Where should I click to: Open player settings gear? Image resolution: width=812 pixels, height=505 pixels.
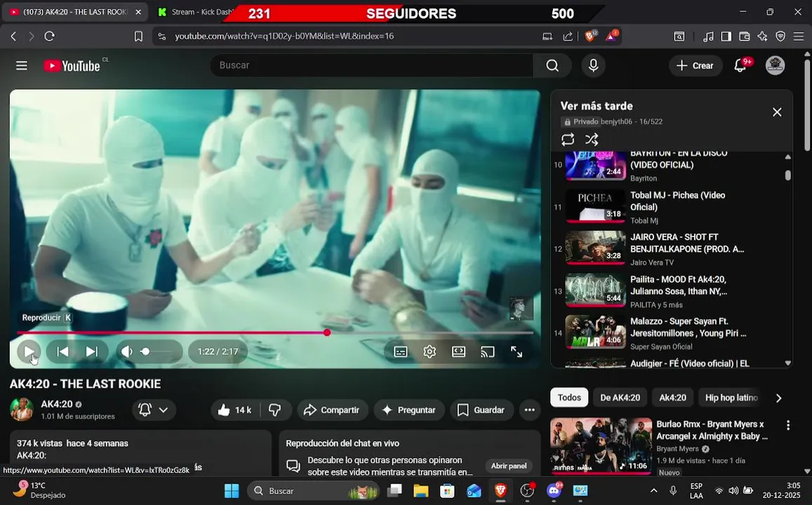coord(430,352)
